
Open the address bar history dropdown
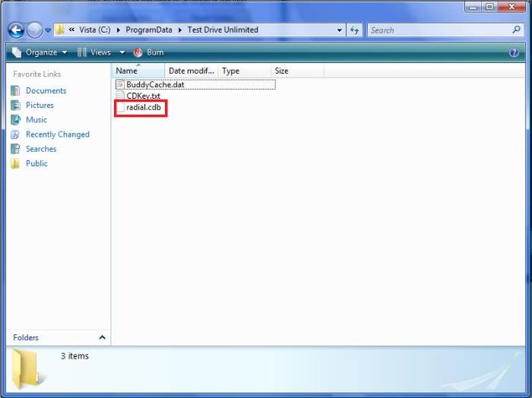[x=339, y=30]
